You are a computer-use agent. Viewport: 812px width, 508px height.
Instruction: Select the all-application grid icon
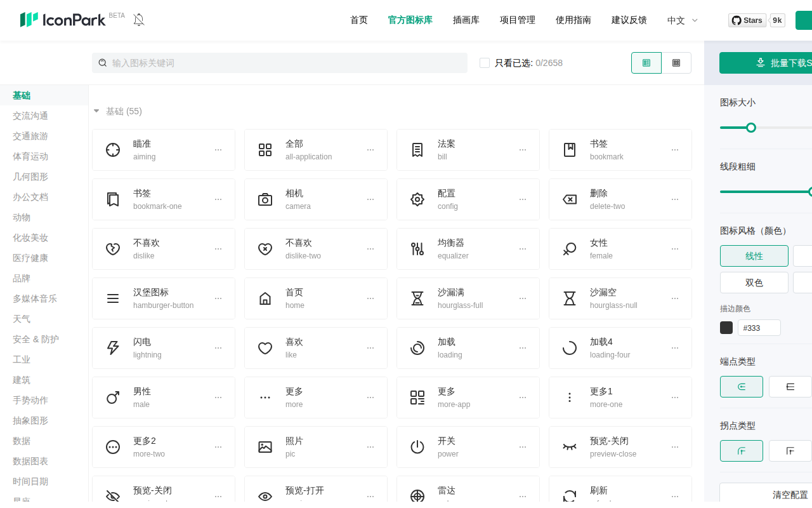(x=265, y=150)
